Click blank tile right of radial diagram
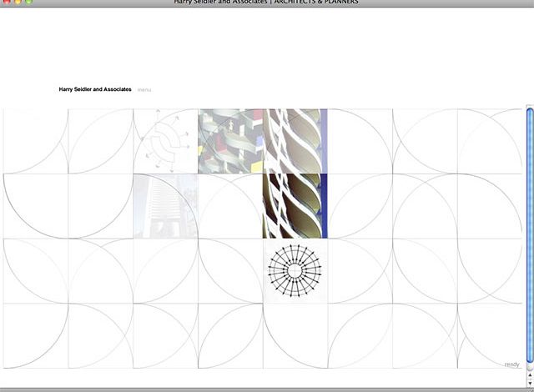The image size is (534, 392). click(x=360, y=270)
